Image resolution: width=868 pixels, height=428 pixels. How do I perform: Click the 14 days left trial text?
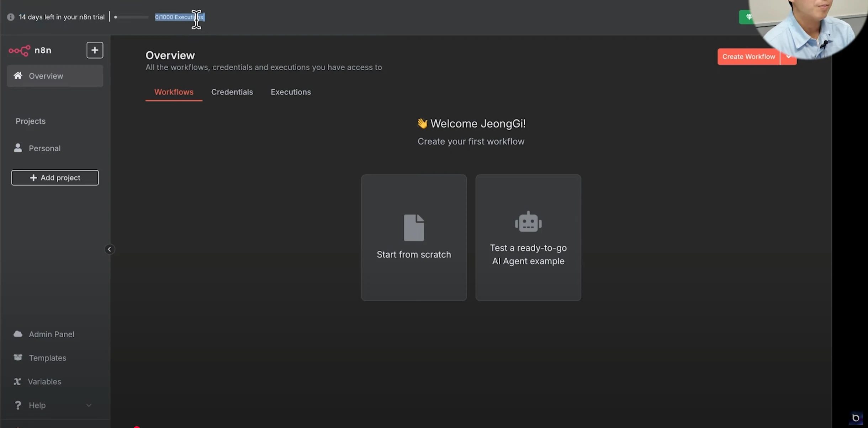tap(62, 17)
